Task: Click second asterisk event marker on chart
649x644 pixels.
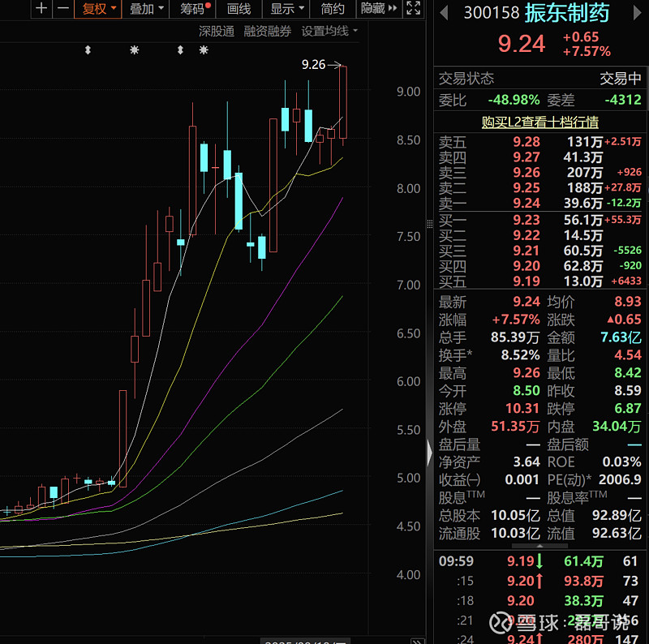Action: tap(204, 50)
